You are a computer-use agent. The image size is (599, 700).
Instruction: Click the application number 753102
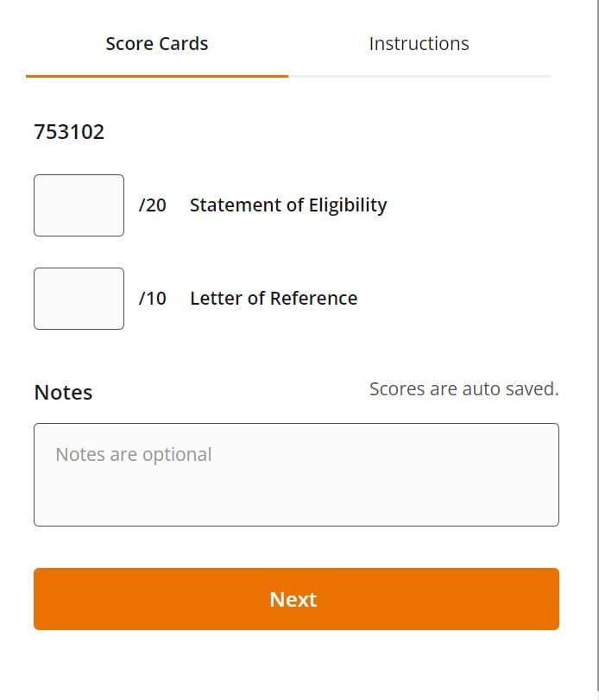click(x=69, y=132)
